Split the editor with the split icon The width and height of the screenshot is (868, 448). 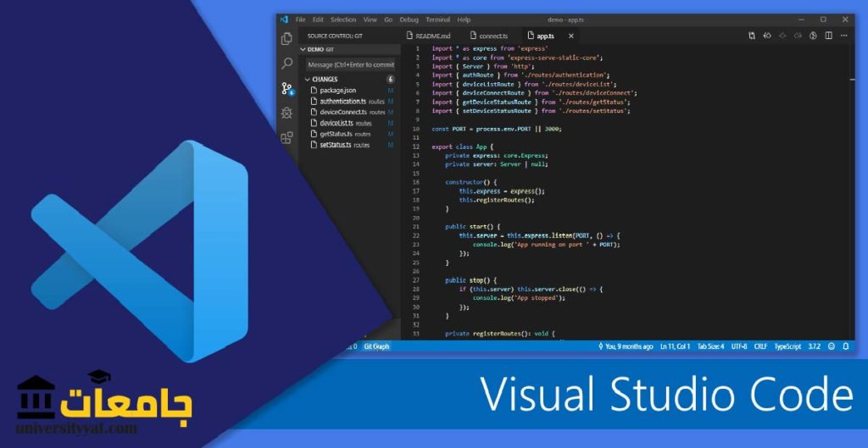(x=829, y=36)
